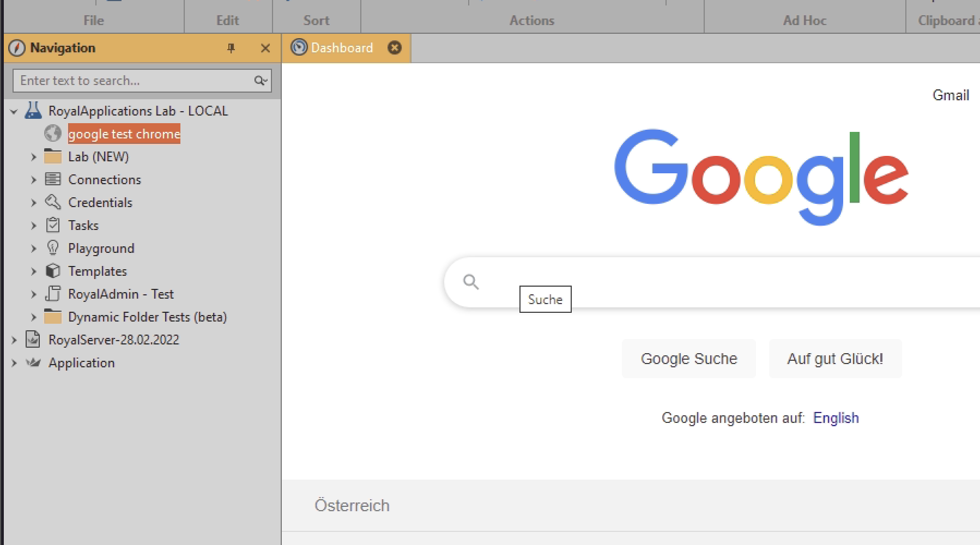Screen dimensions: 980x545
Task: Open the English language link
Action: point(836,418)
